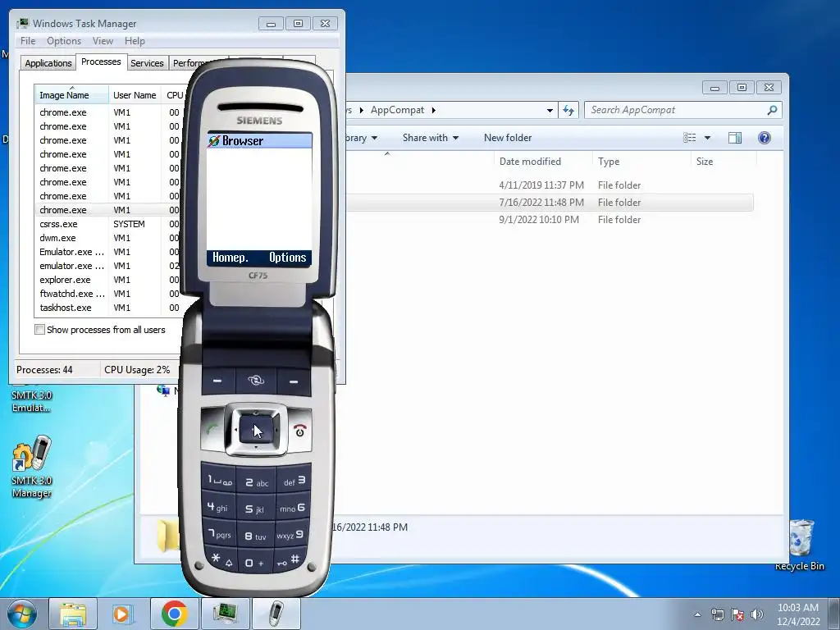Select the ftwatchd.exe process row
This screenshot has height=630, width=840.
pyautogui.click(x=109, y=294)
